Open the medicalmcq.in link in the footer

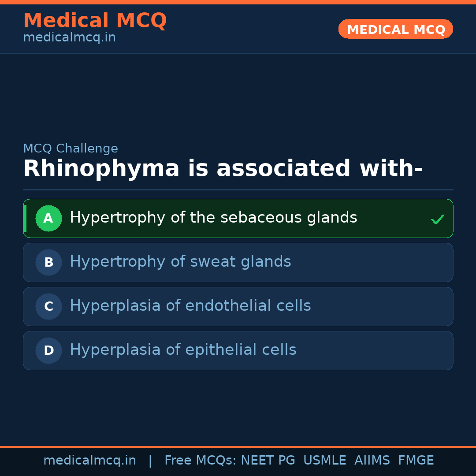click(89, 461)
